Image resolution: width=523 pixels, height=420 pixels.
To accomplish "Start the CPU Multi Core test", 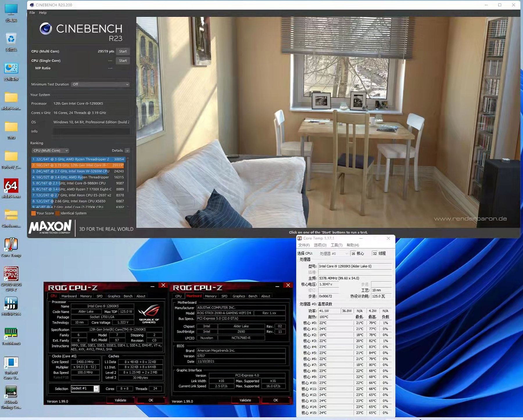I will [x=123, y=51].
